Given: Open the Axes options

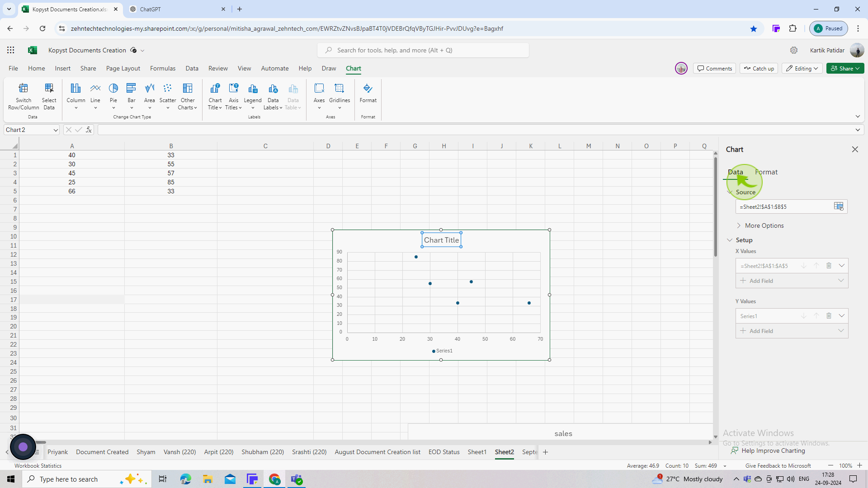Looking at the screenshot, I should (319, 96).
